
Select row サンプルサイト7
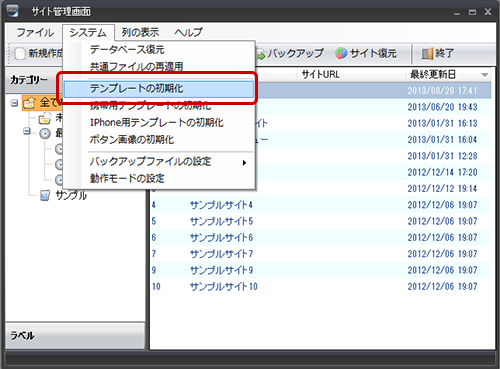(321, 254)
